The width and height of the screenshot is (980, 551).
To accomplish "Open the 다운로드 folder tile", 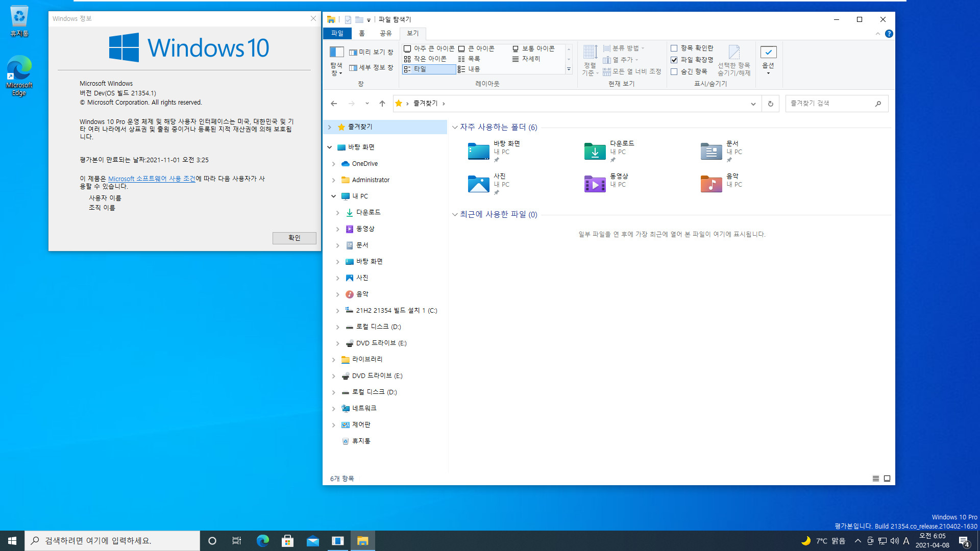I will pos(609,152).
